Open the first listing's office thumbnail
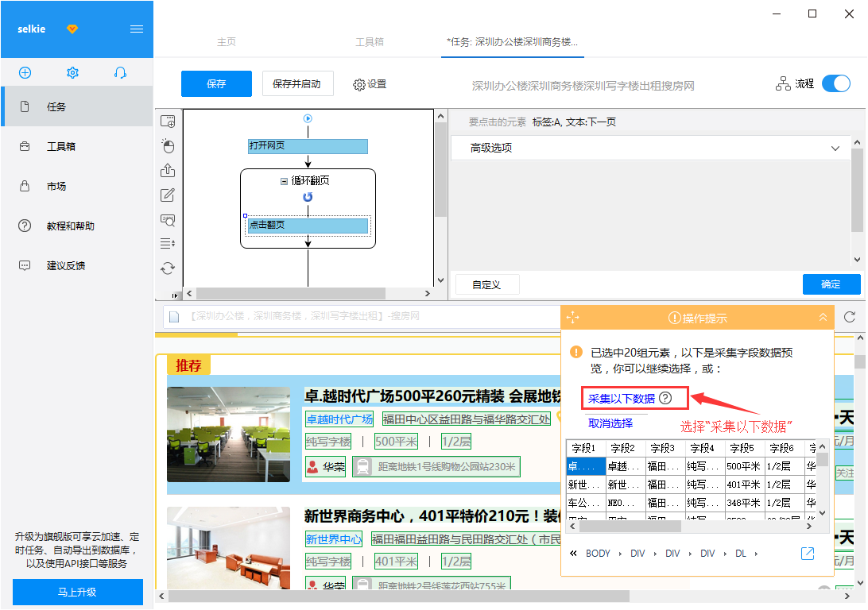Screen dimensions: 868x610 [229, 434]
